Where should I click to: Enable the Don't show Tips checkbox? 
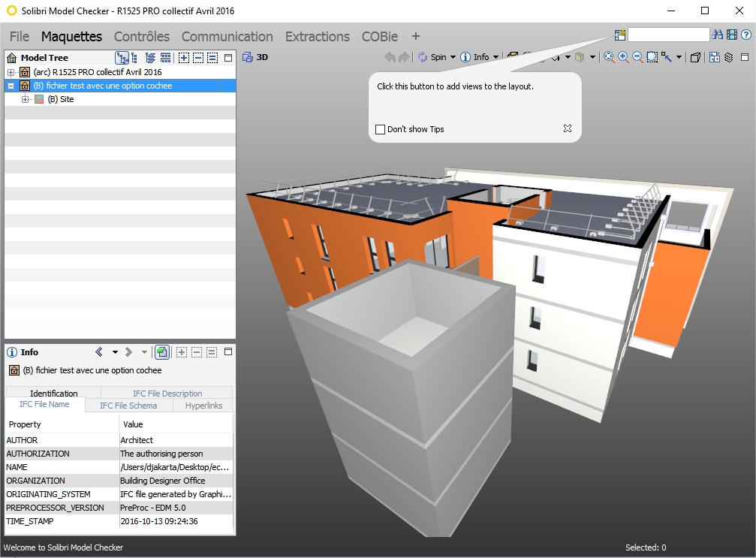pos(380,129)
